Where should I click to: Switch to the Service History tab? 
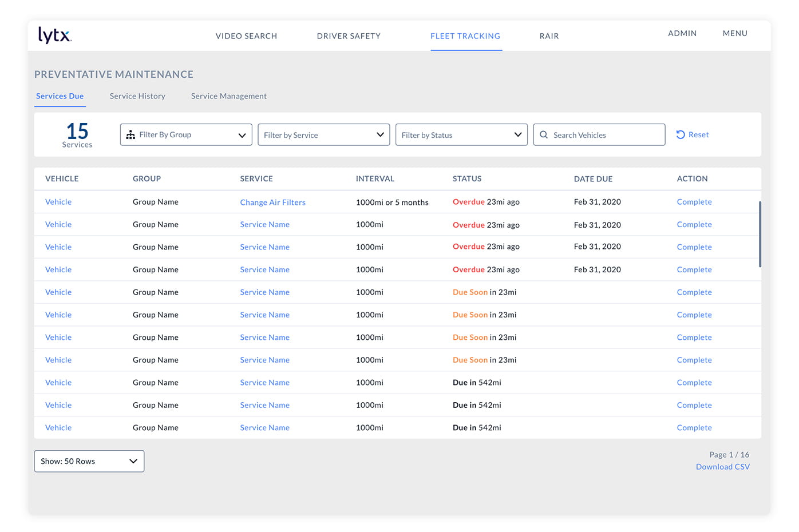click(137, 96)
